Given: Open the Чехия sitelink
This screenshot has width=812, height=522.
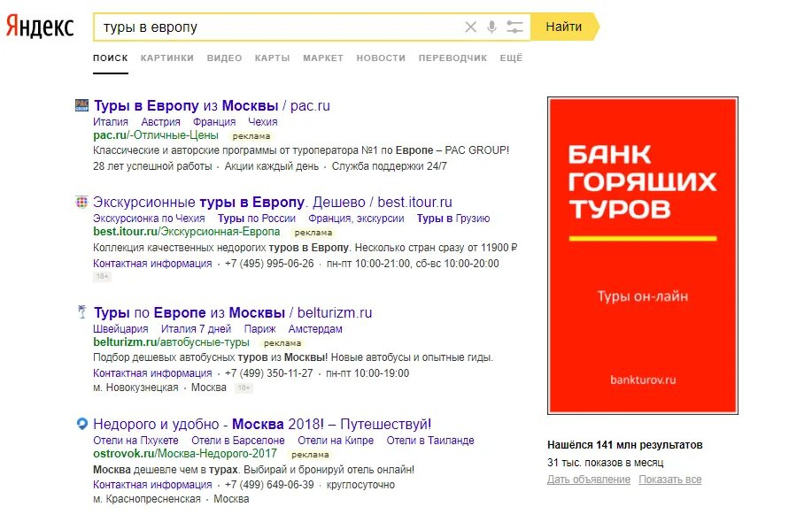Looking at the screenshot, I should tap(263, 122).
